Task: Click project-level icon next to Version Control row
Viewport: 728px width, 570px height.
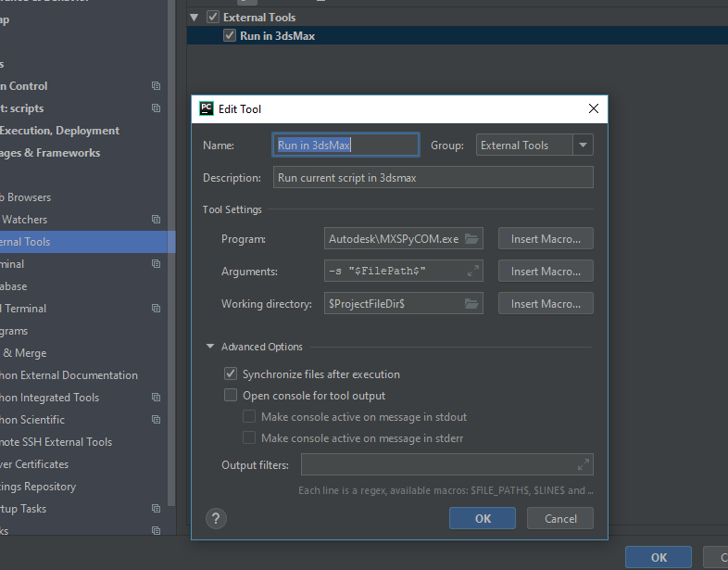Action: (x=156, y=86)
